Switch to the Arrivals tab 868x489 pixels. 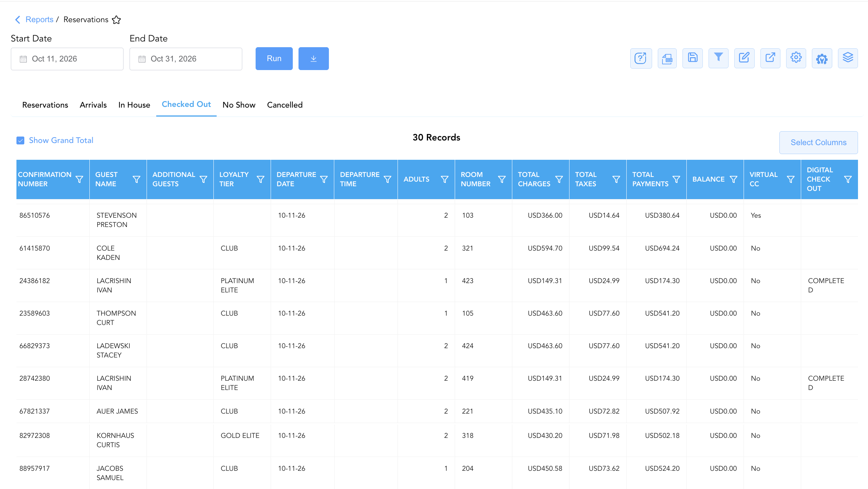pyautogui.click(x=93, y=105)
